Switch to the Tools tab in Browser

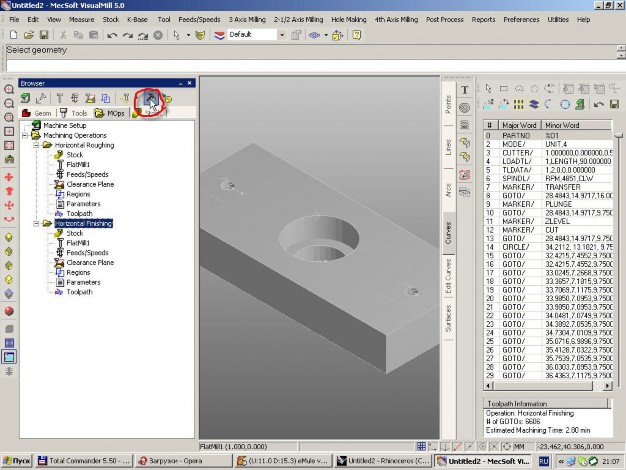tap(74, 113)
